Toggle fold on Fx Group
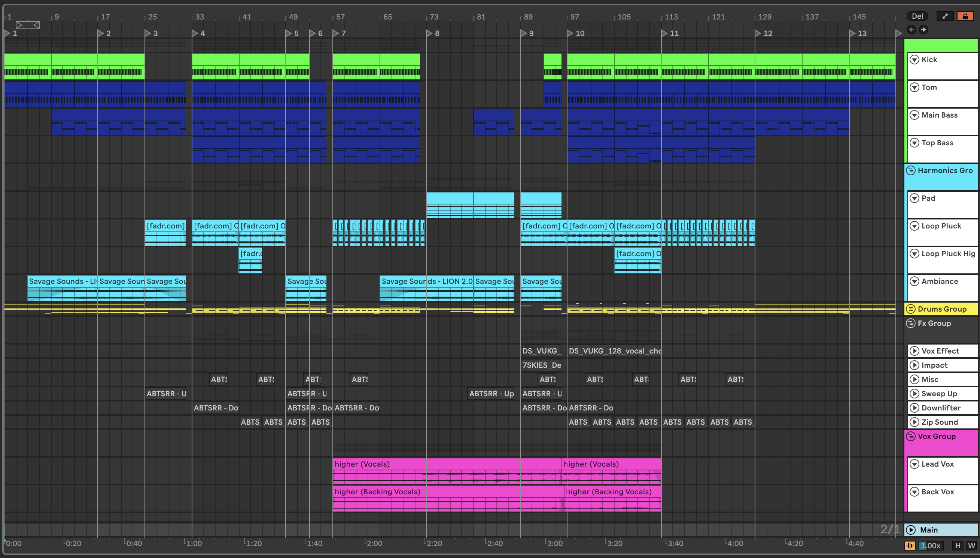Viewport: 980px width, 558px height. click(910, 324)
